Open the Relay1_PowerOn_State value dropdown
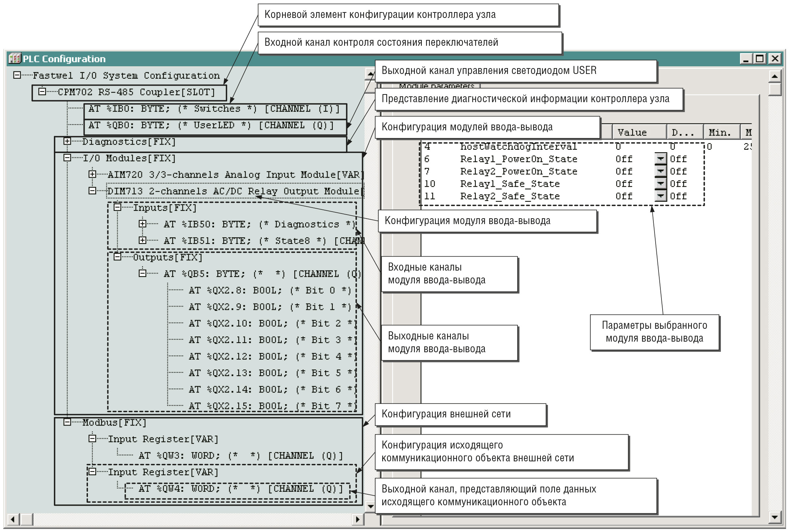This screenshot has height=532, width=789. coord(660,159)
